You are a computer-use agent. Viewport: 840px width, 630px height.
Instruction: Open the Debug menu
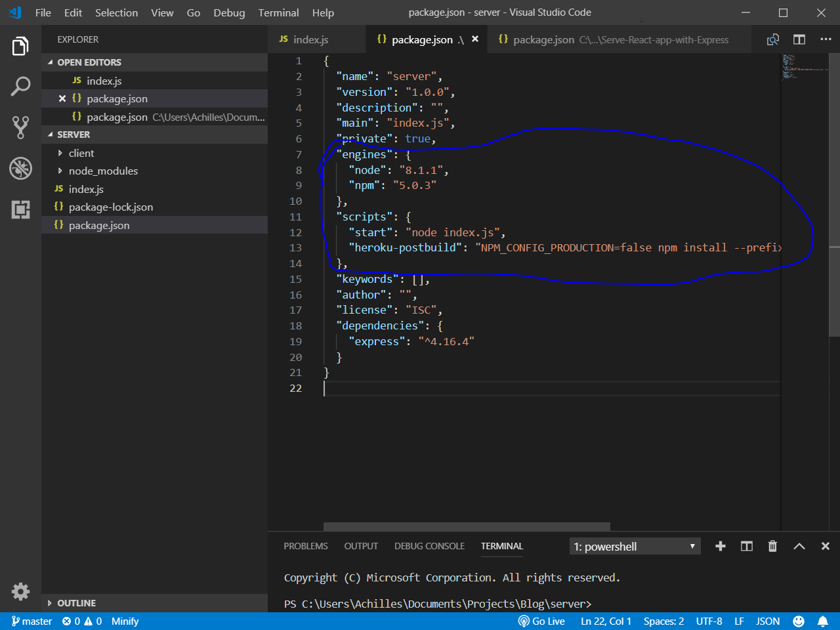click(229, 12)
